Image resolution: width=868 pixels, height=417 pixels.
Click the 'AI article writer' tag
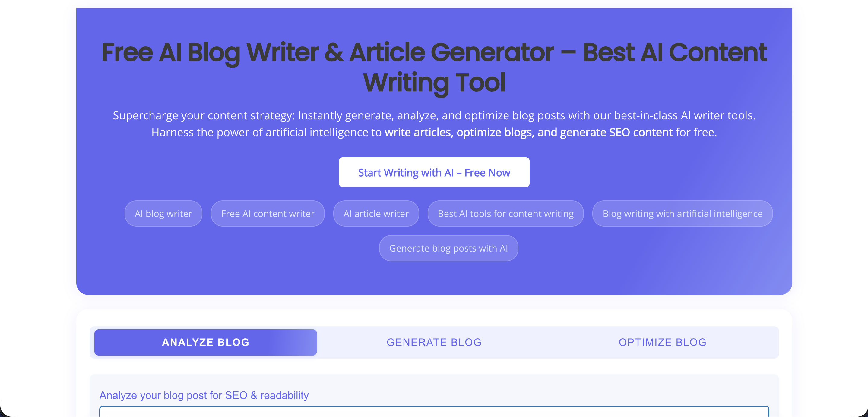[x=376, y=214]
